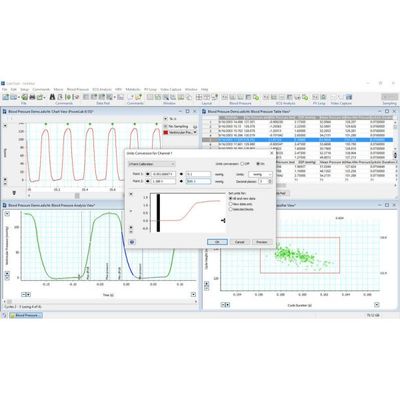This screenshot has height=400, width=400.
Task: Click the OK button in dialog
Action: click(217, 242)
